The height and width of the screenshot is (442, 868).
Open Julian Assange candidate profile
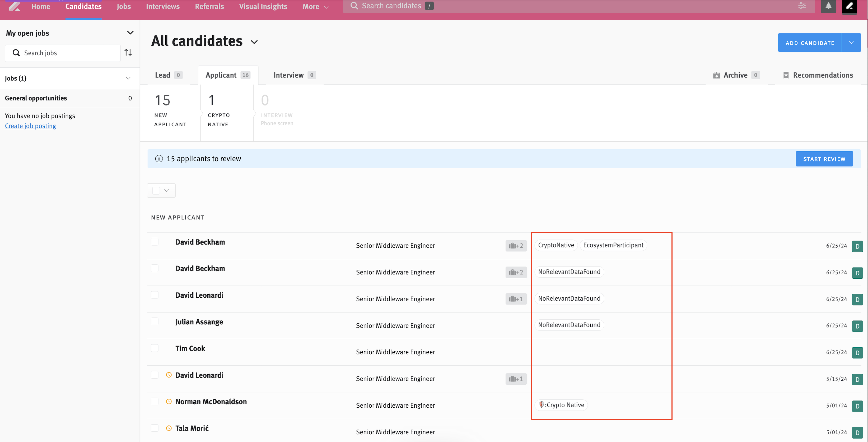click(199, 322)
